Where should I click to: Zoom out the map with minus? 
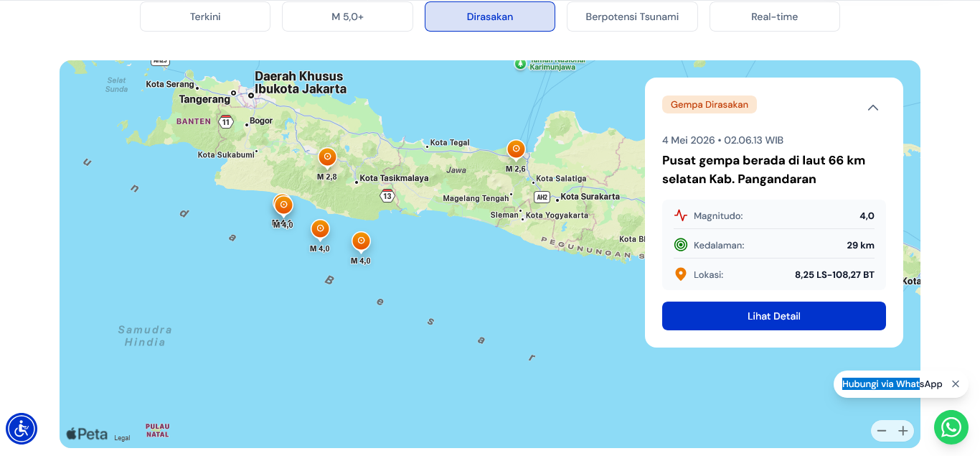[x=882, y=431]
